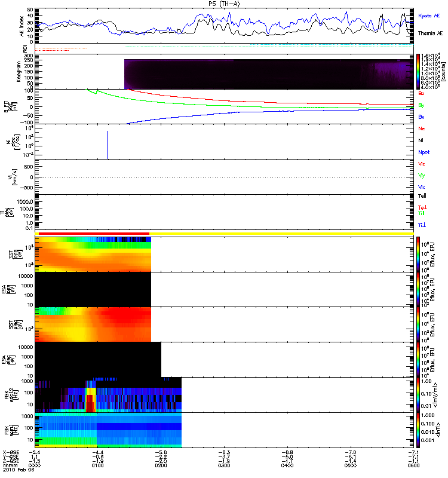Select the black Tell legend label
The image size is (448, 478).
422,196
